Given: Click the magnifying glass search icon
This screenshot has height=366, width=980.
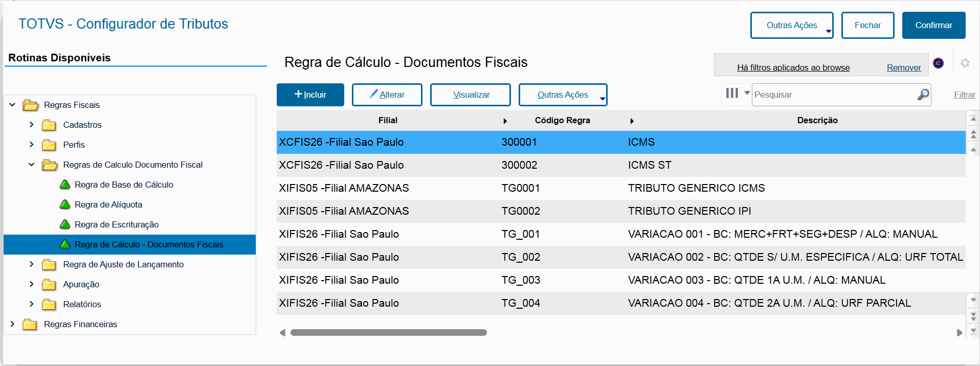Looking at the screenshot, I should click(923, 95).
